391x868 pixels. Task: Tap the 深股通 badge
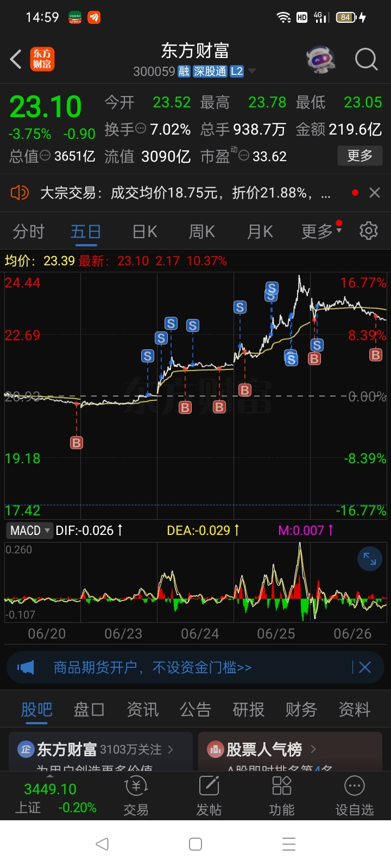click(210, 72)
